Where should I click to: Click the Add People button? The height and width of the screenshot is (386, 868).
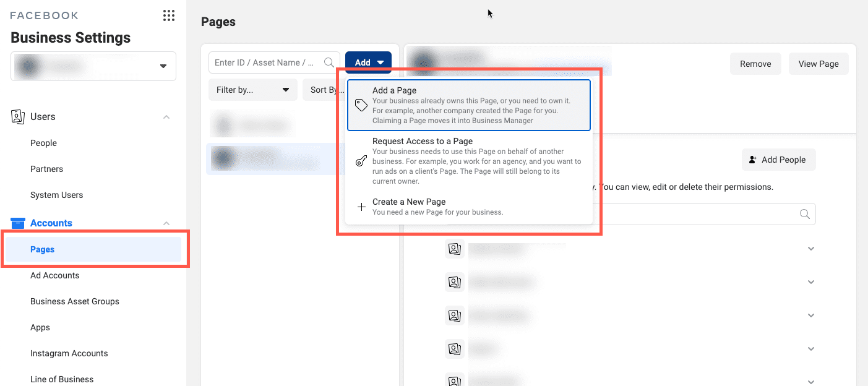pyautogui.click(x=778, y=160)
